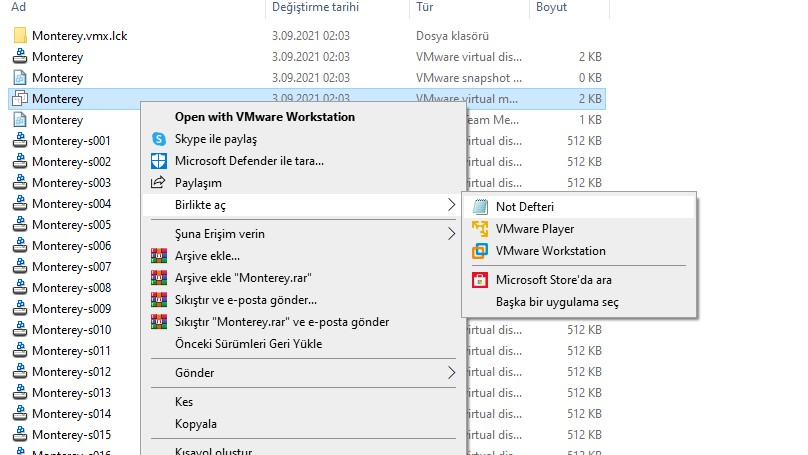Click the virtual disk icon of Monterey-s007
This screenshot has width=808, height=455.
[20, 266]
